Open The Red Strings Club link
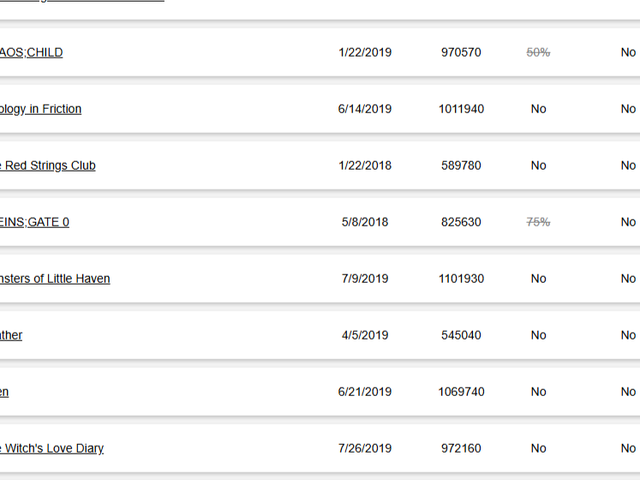Image resolution: width=640 pixels, height=480 pixels. 48,165
